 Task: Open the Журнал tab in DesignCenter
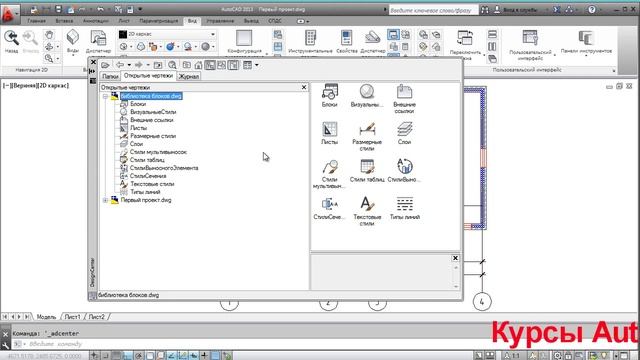tap(189, 76)
